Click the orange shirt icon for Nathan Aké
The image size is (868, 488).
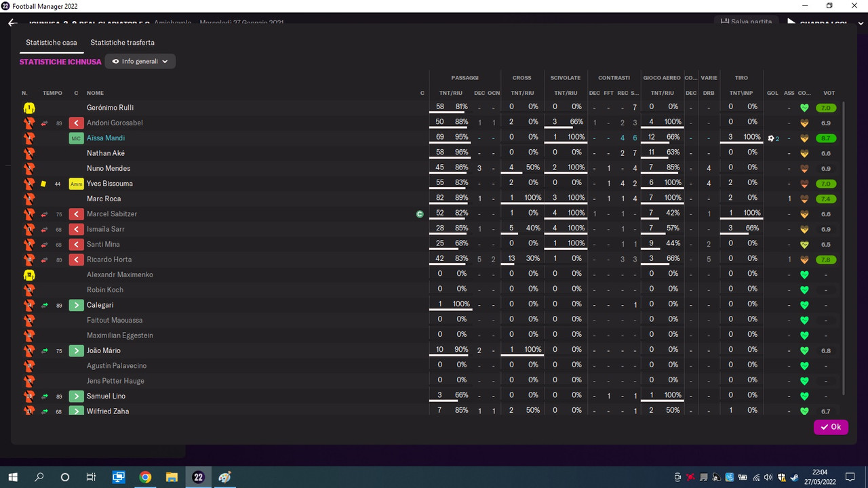pos(29,153)
